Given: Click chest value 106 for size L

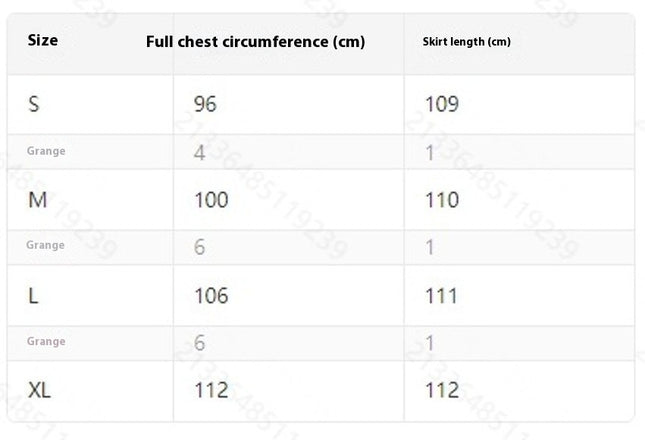Looking at the screenshot, I should pos(211,296).
